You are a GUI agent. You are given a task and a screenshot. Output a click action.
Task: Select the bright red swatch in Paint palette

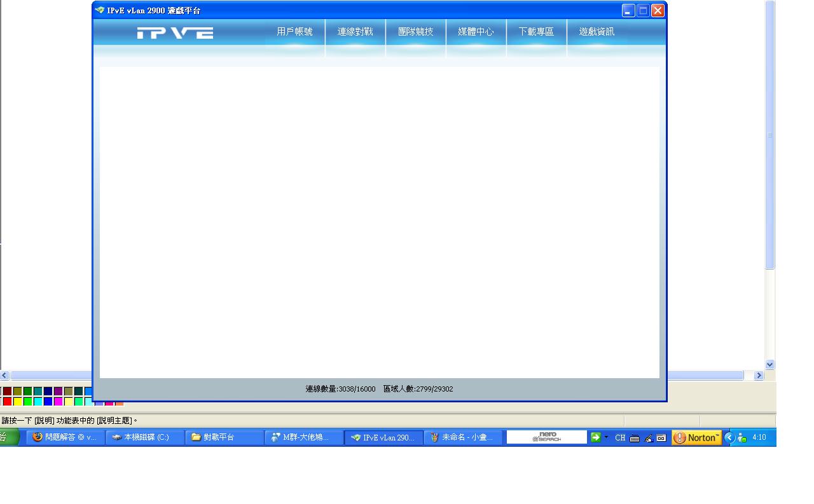(7, 402)
